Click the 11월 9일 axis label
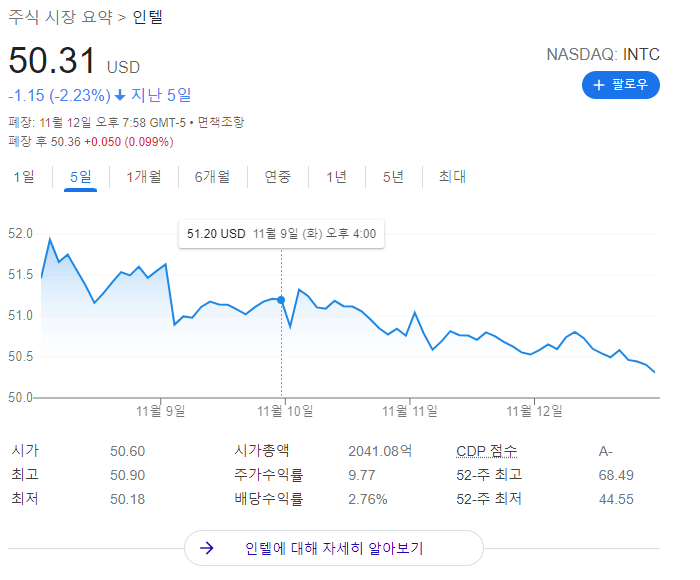700x580 pixels. (160, 411)
